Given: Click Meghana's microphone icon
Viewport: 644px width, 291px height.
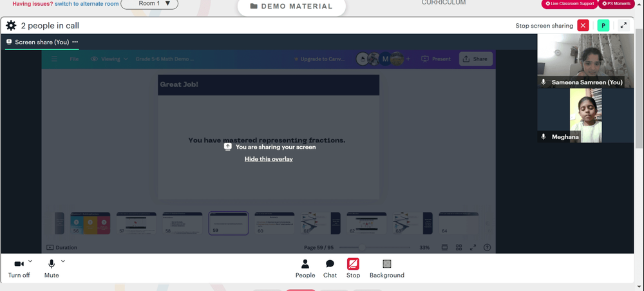Looking at the screenshot, I should tap(544, 137).
